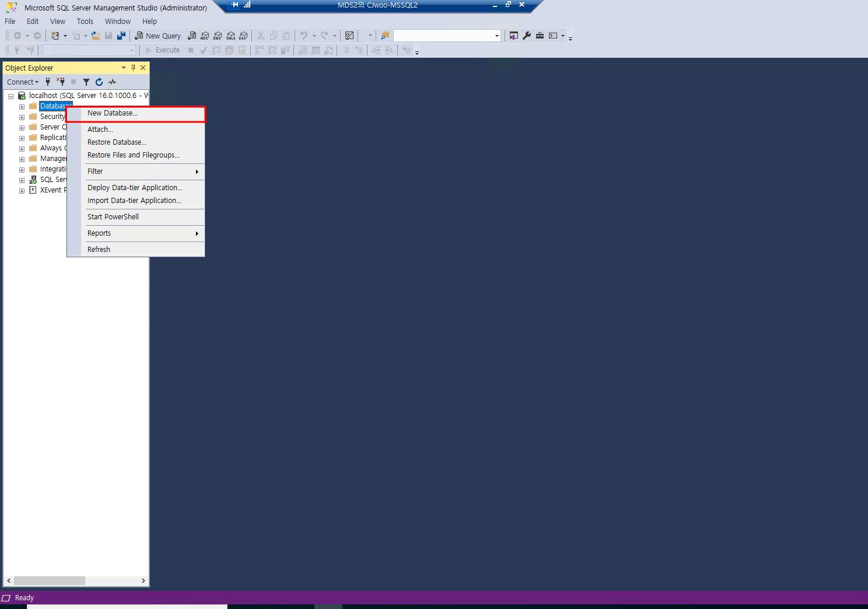Open the View menu
The height and width of the screenshot is (609, 868).
coord(58,21)
